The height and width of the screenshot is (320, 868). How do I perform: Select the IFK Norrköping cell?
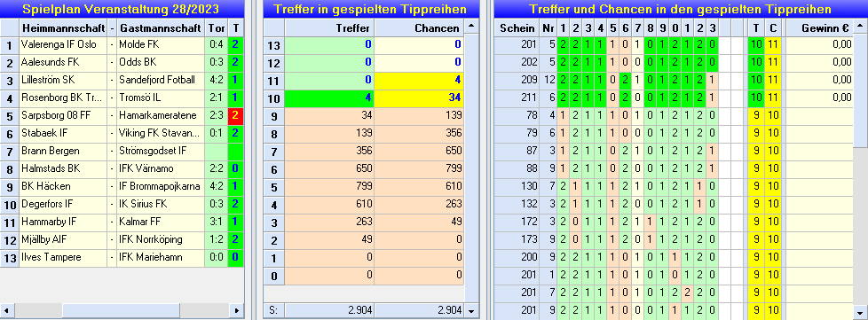point(161,240)
